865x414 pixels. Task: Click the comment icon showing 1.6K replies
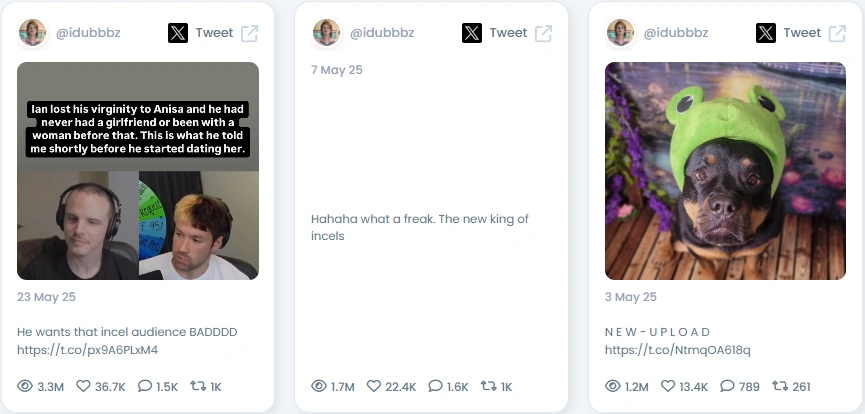click(435, 386)
